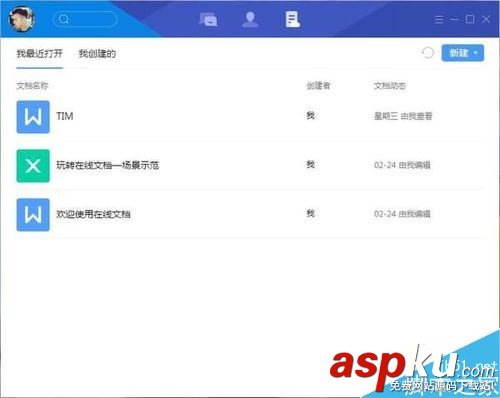Screen dimensions: 500x398
Task: Open the TIM document name
Action: [x=65, y=116]
